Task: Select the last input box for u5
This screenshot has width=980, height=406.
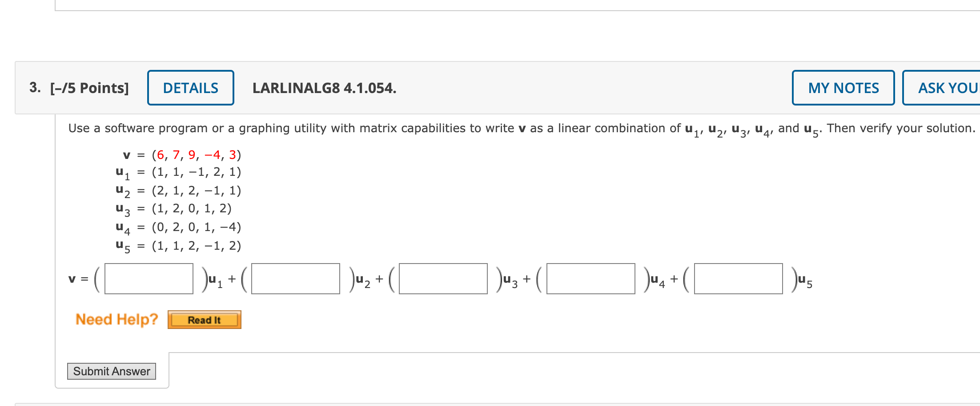Action: [738, 278]
